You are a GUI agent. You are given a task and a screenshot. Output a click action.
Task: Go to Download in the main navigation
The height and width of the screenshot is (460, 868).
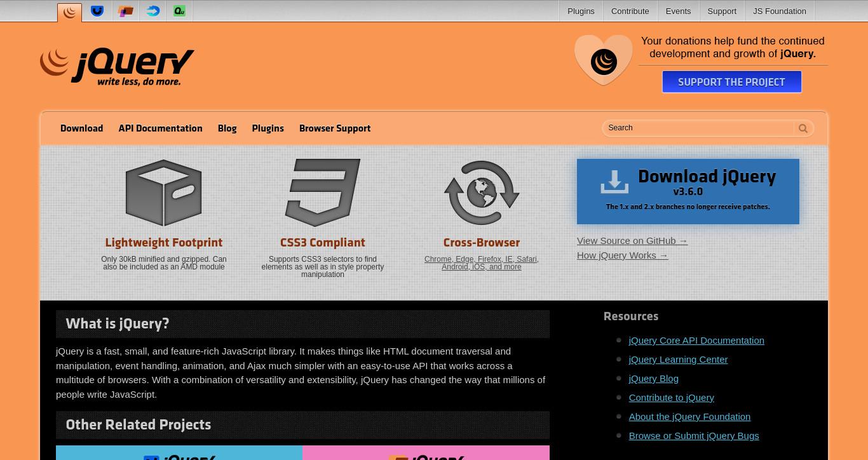(x=81, y=128)
